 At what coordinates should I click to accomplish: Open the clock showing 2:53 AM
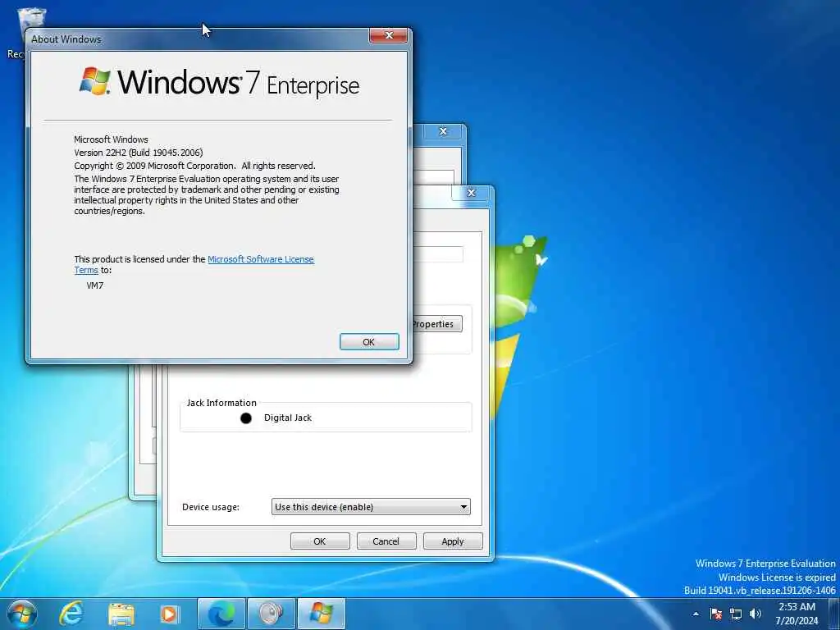point(797,614)
